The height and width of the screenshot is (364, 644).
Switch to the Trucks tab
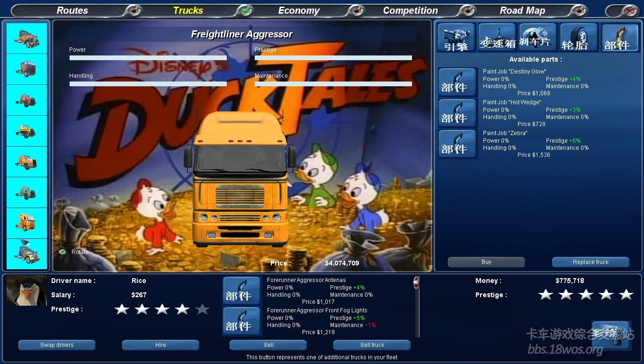(188, 10)
